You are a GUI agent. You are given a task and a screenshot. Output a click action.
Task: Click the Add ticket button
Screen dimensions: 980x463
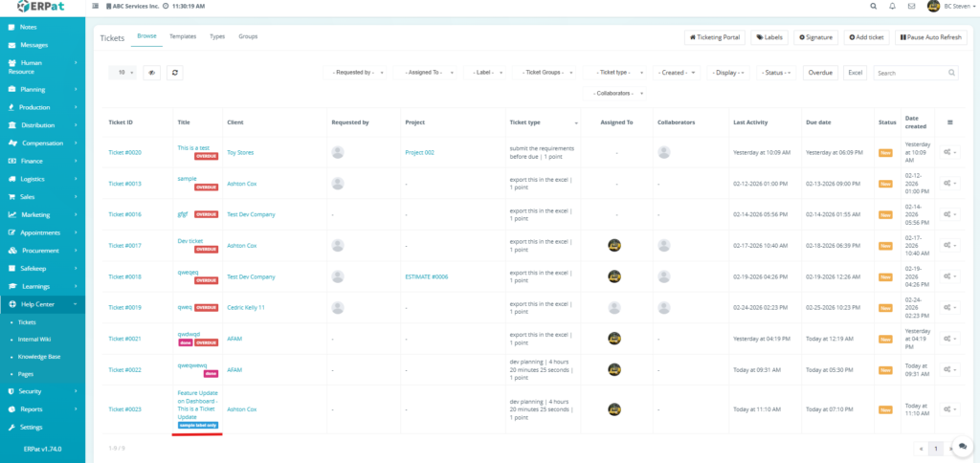pyautogui.click(x=867, y=37)
